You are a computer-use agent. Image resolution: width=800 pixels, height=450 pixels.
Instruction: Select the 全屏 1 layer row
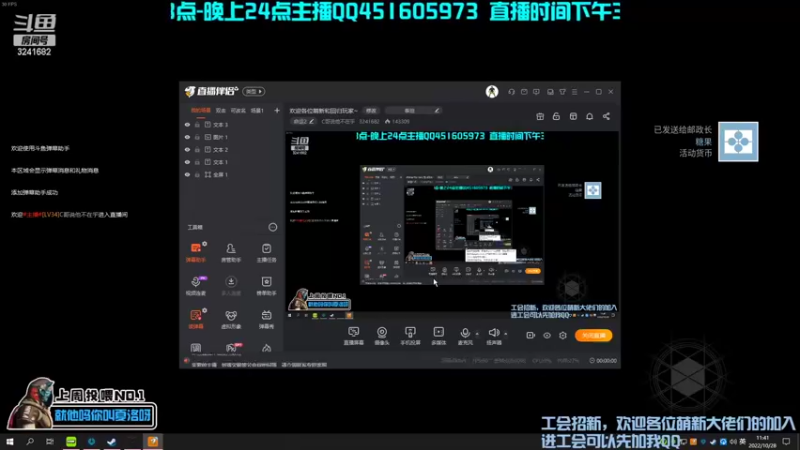[231, 174]
